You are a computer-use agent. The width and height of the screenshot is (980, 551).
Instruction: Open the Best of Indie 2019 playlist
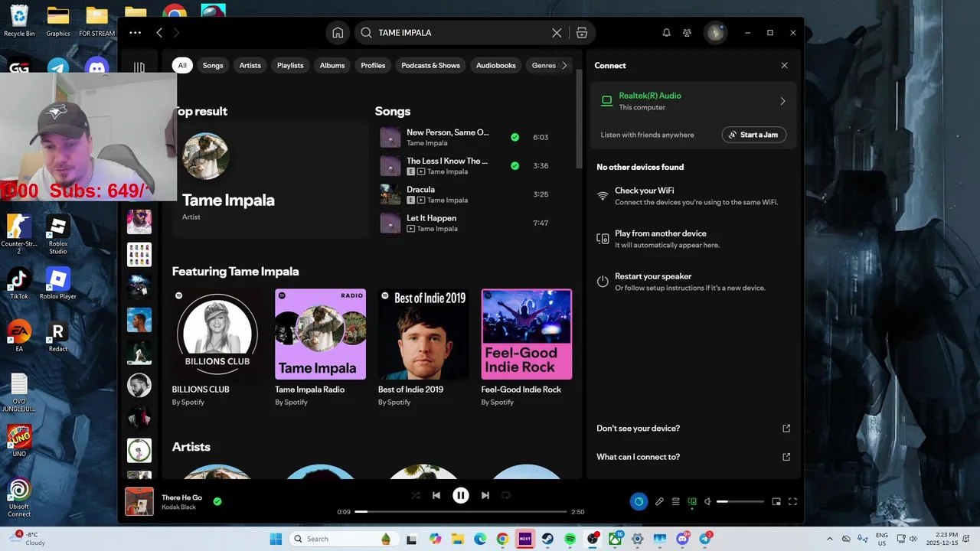coord(423,334)
